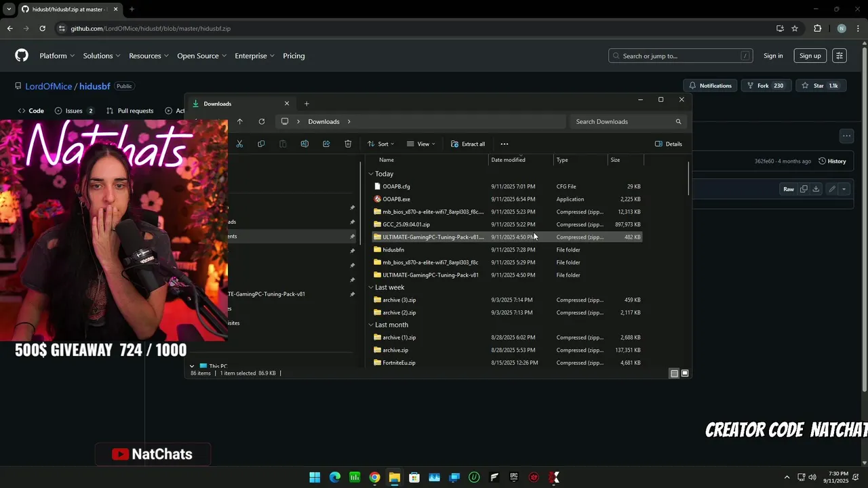Open GitHub Platform dropdown menu
The width and height of the screenshot is (868, 488).
tap(57, 56)
